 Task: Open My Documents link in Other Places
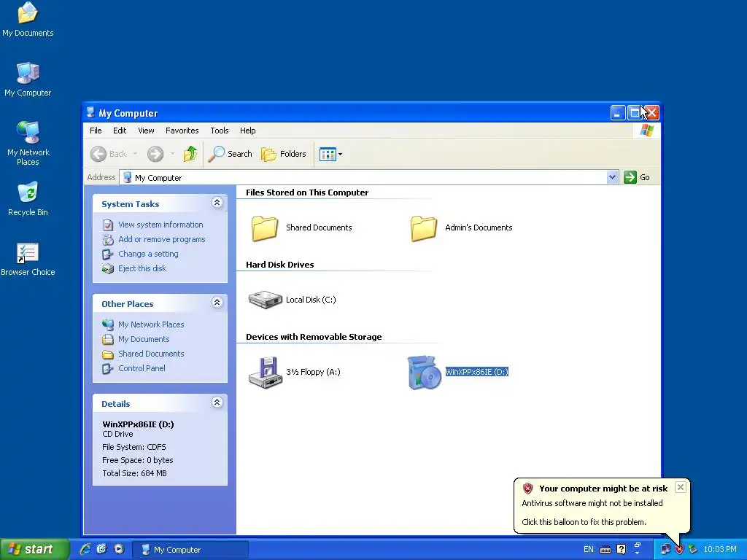tap(144, 340)
